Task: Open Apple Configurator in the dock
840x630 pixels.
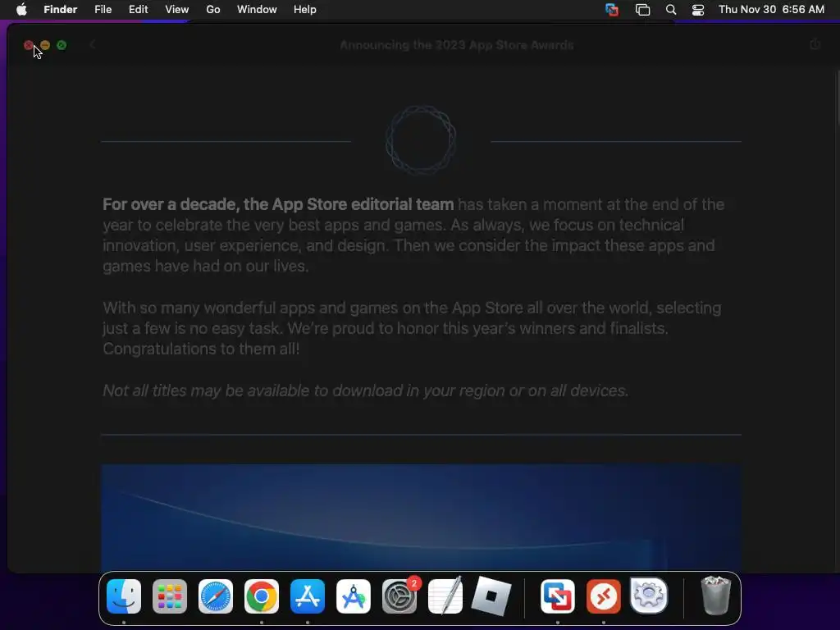Action: (354, 596)
